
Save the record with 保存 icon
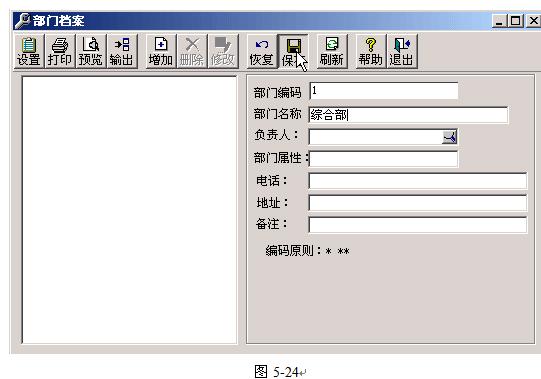[x=293, y=51]
